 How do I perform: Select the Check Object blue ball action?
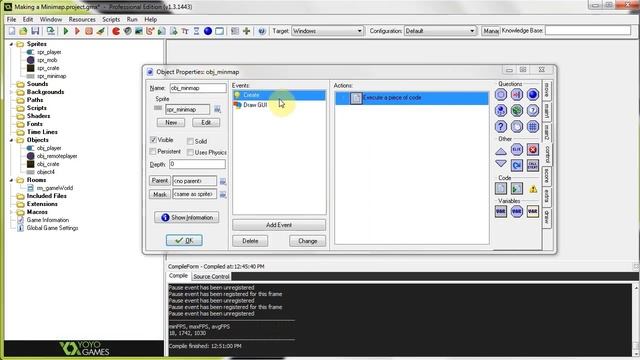(x=533, y=94)
